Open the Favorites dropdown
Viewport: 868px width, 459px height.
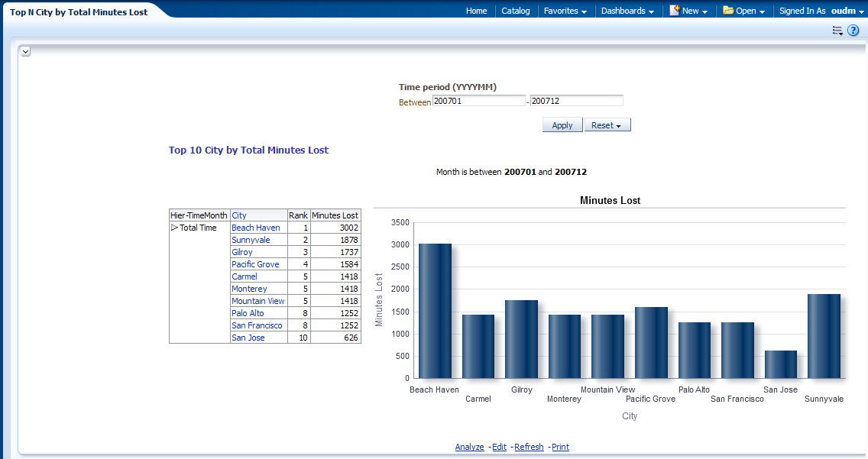(565, 11)
